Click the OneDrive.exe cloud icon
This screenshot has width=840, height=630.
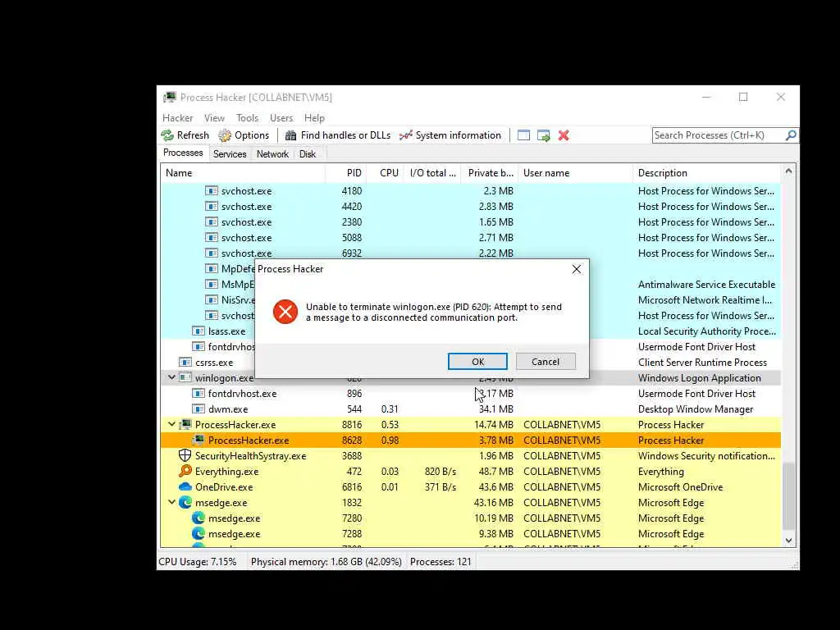[185, 487]
